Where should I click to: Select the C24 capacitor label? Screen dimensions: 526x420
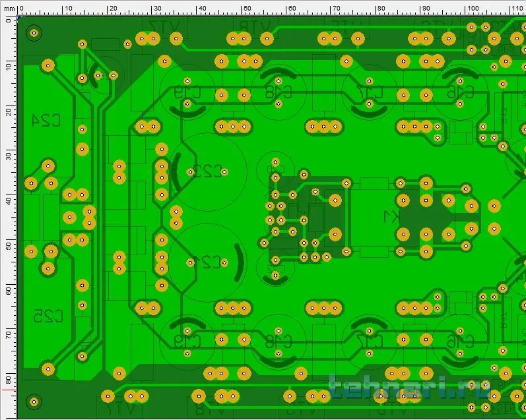[x=46, y=121]
